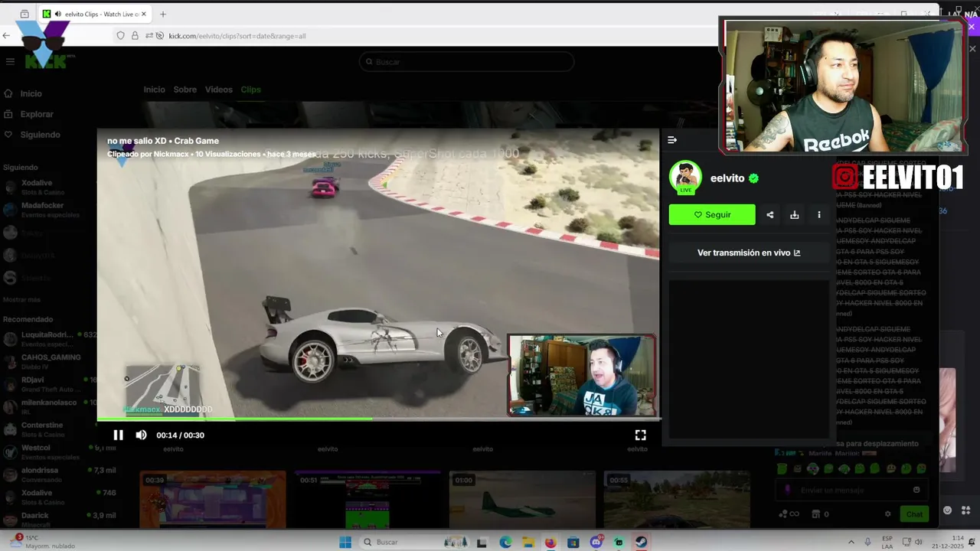This screenshot has width=980, height=551.
Task: Show hidden system tray icons chevron
Action: click(x=851, y=542)
